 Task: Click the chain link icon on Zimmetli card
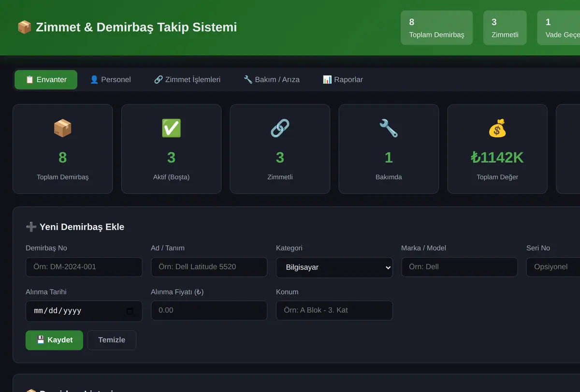pos(280,128)
